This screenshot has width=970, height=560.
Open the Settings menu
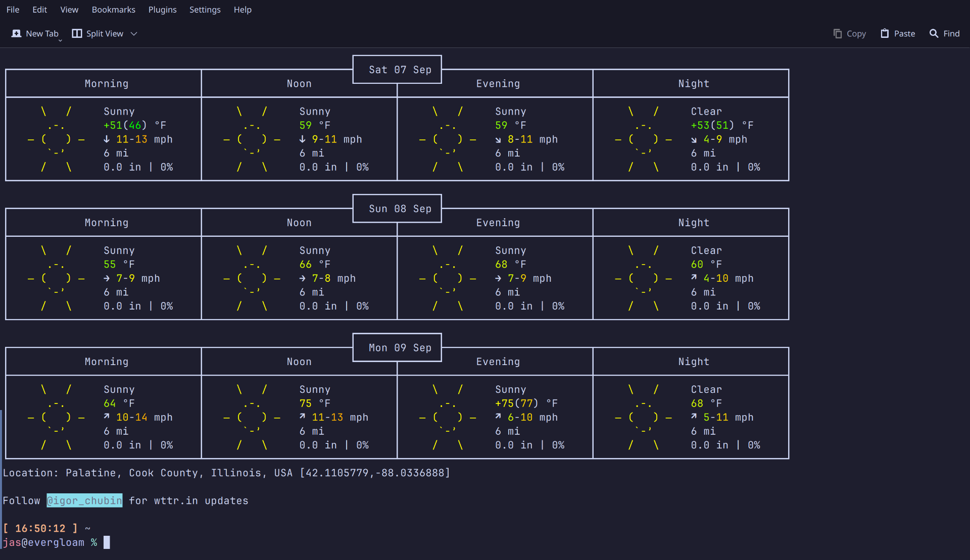pos(205,10)
